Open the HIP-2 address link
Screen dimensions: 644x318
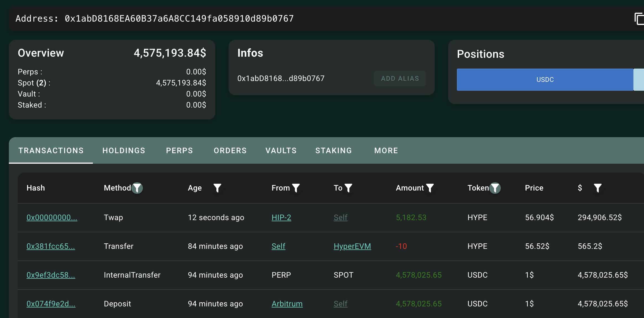(281, 217)
